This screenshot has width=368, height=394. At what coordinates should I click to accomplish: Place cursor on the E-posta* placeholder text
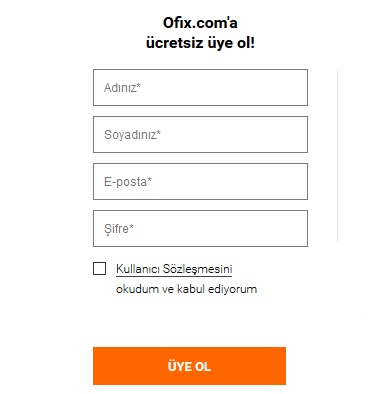click(128, 182)
